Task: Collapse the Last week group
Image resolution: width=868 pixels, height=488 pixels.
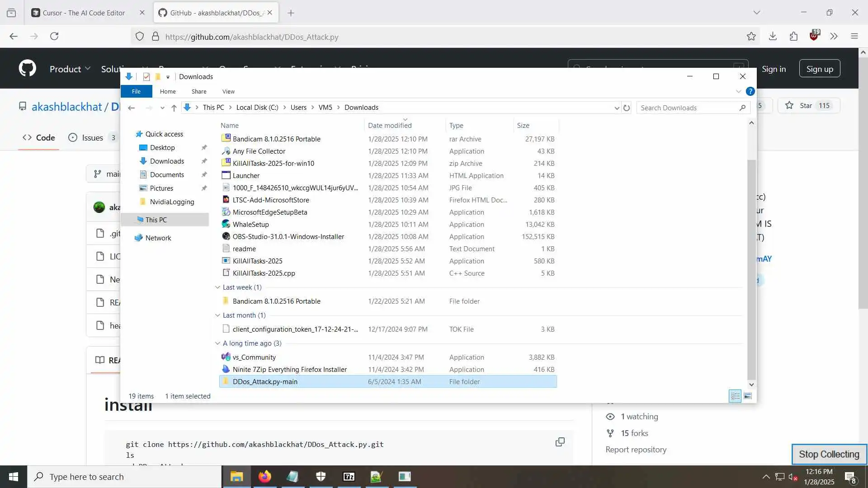Action: [217, 287]
